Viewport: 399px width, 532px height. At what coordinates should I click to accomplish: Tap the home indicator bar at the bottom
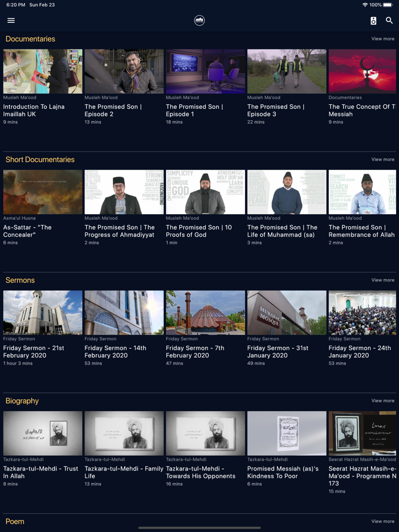pos(199,528)
